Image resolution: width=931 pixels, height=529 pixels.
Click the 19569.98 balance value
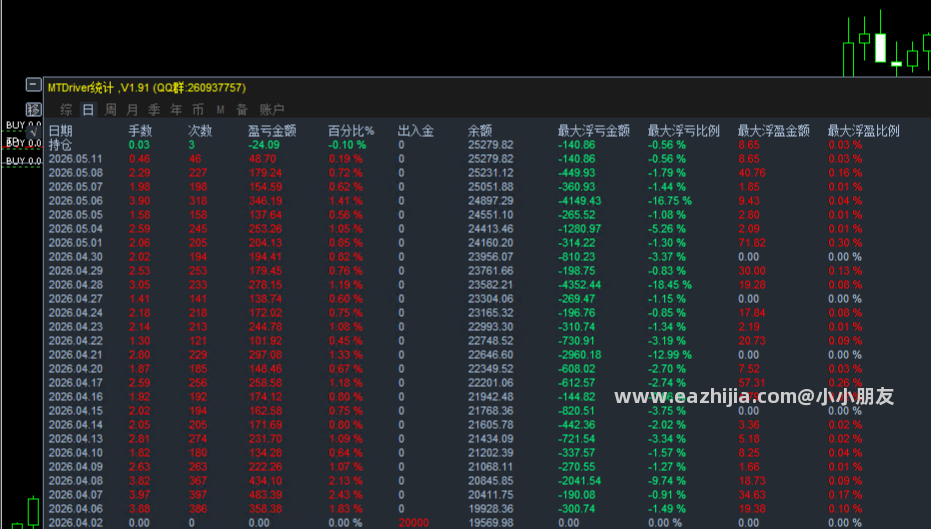point(490,523)
